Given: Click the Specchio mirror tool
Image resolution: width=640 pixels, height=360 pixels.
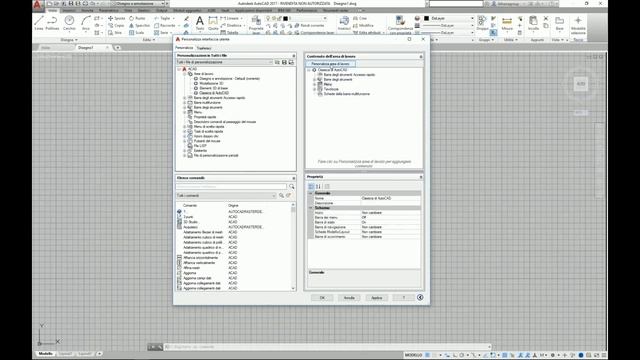Looking at the screenshot, I should tap(140, 25).
